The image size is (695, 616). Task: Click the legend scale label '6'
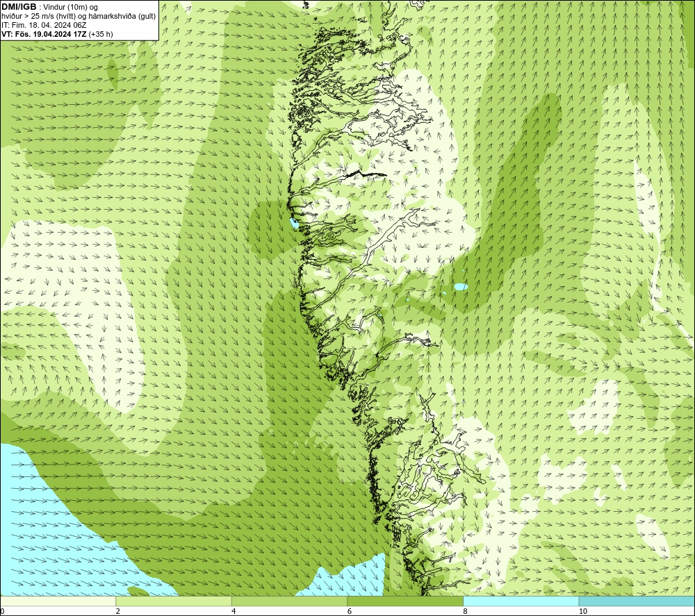pyautogui.click(x=350, y=612)
